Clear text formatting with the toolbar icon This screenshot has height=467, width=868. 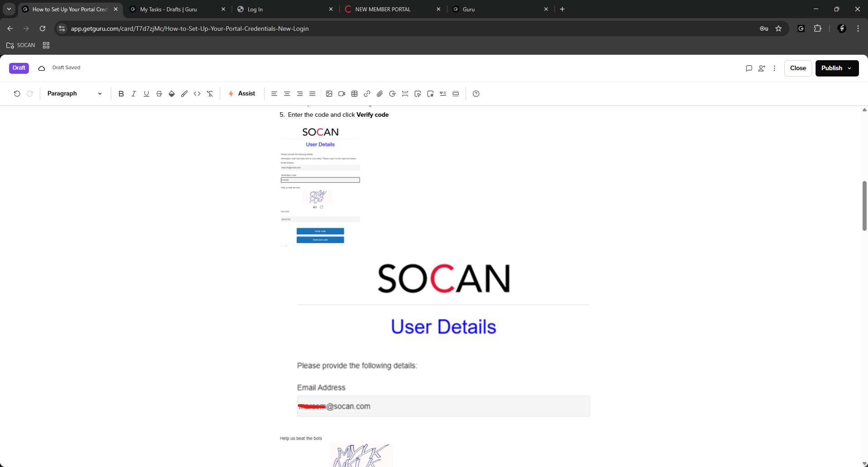click(210, 94)
